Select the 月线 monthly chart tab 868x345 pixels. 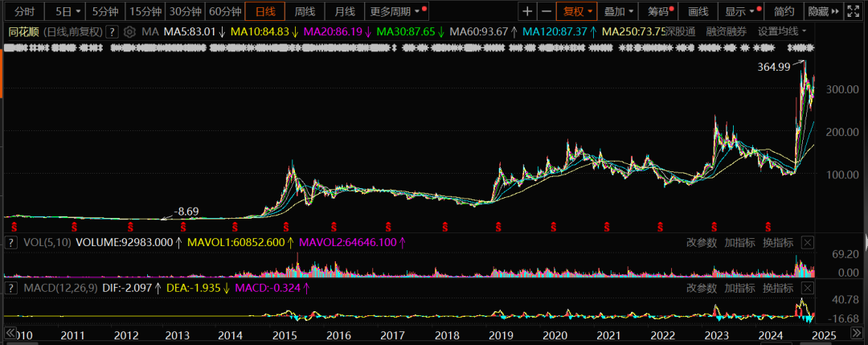point(344,11)
